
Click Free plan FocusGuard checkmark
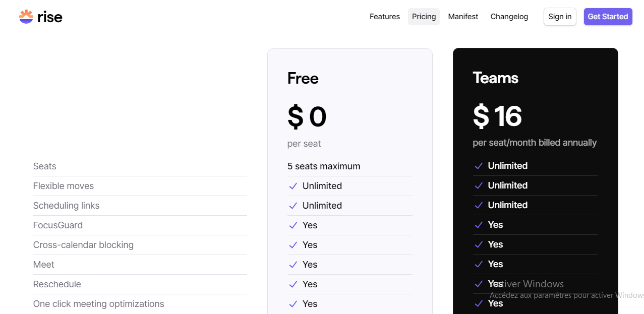point(293,225)
